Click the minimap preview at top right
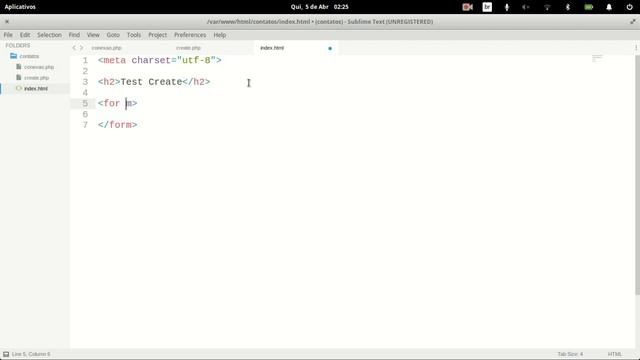Image resolution: width=640 pixels, height=360 pixels. (597, 58)
